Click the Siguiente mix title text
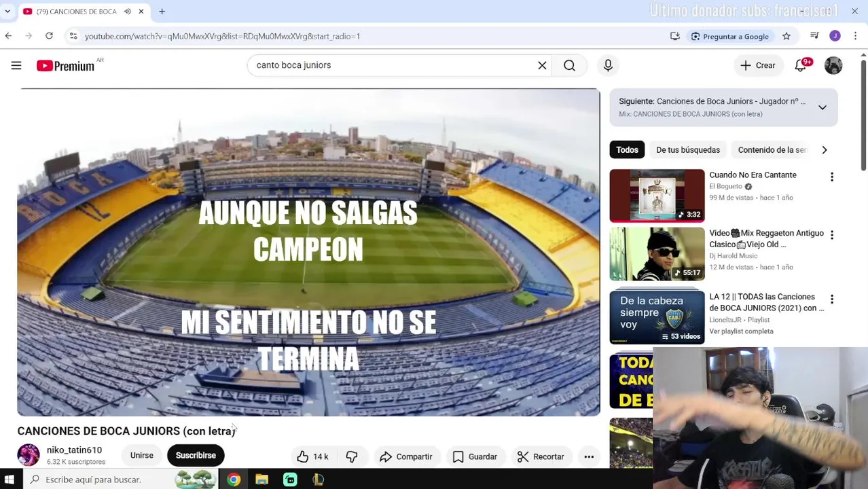868x489 pixels. pos(712,101)
